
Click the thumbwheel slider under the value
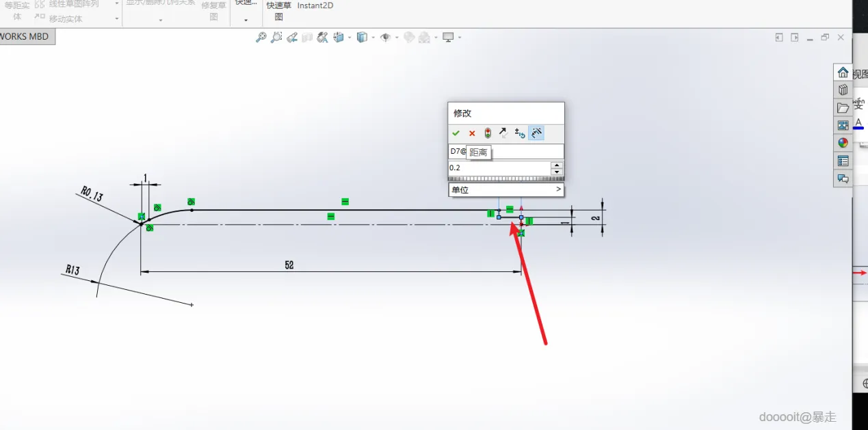(x=506, y=179)
